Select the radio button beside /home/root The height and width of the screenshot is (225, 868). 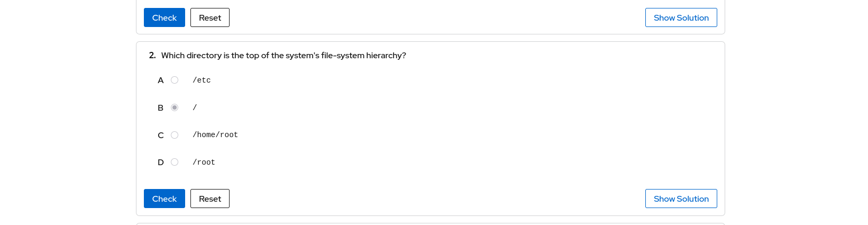pos(175,135)
